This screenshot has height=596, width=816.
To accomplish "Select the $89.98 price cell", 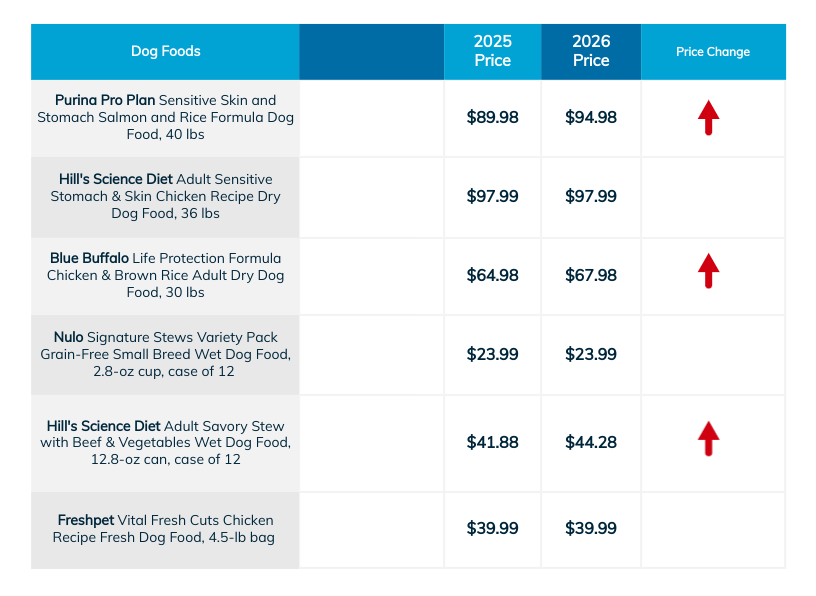I will coord(492,118).
